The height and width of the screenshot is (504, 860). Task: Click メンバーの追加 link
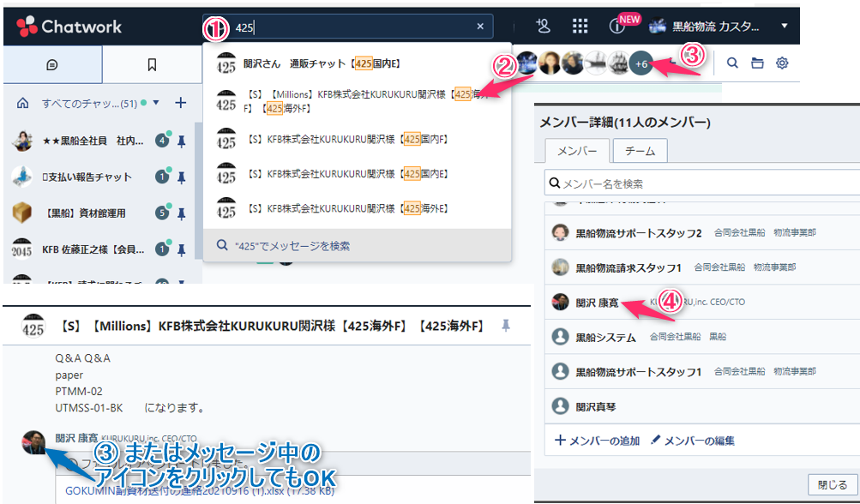598,441
